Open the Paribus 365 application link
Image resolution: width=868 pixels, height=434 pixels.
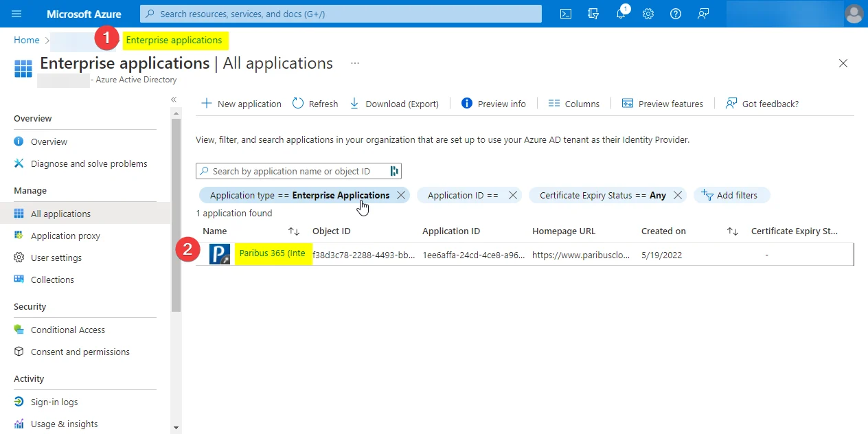tap(273, 253)
